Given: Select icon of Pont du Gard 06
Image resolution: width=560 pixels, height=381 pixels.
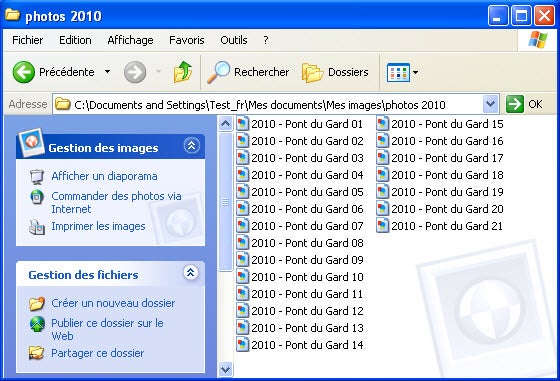Looking at the screenshot, I should coord(242,209).
